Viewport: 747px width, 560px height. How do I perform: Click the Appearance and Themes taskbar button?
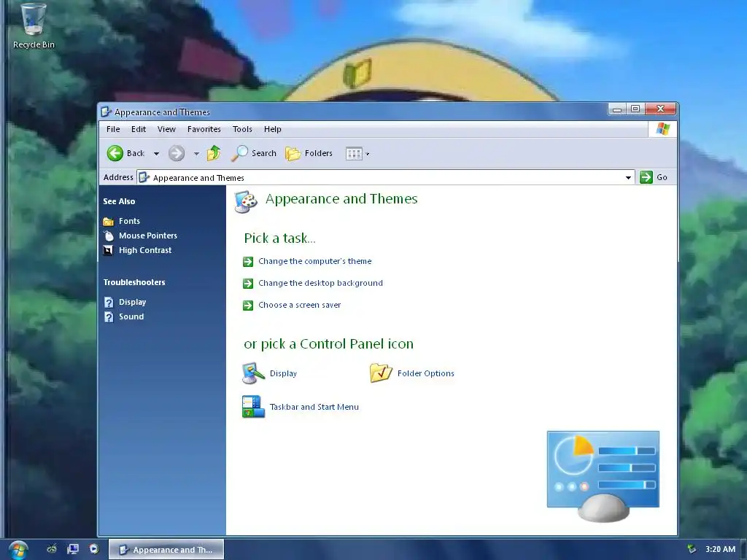coord(166,550)
